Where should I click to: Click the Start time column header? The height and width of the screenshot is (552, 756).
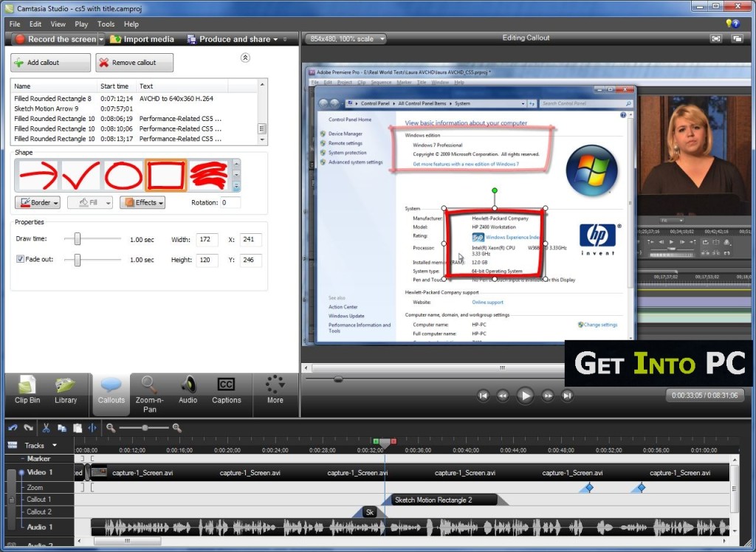(x=116, y=86)
